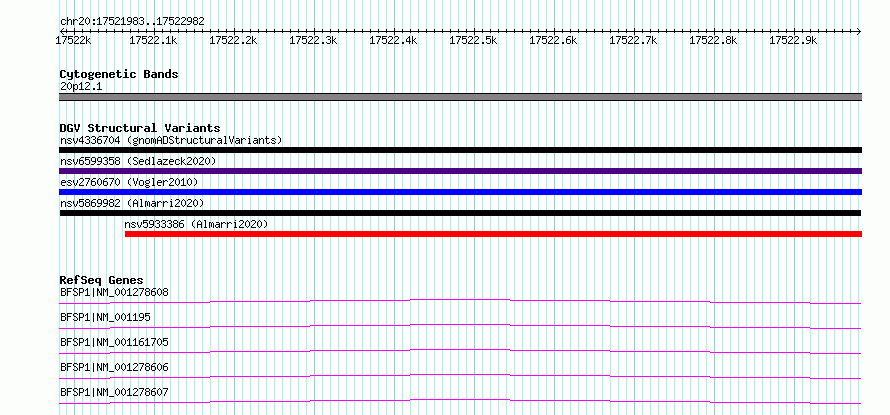
Task: Click the chr20:17521983..17522982 region label
Action: pyautogui.click(x=132, y=22)
